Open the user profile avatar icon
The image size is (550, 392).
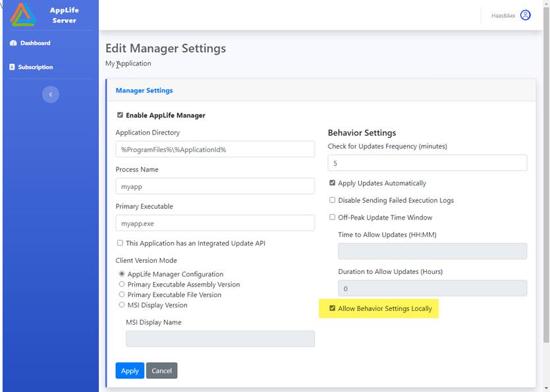tap(525, 15)
